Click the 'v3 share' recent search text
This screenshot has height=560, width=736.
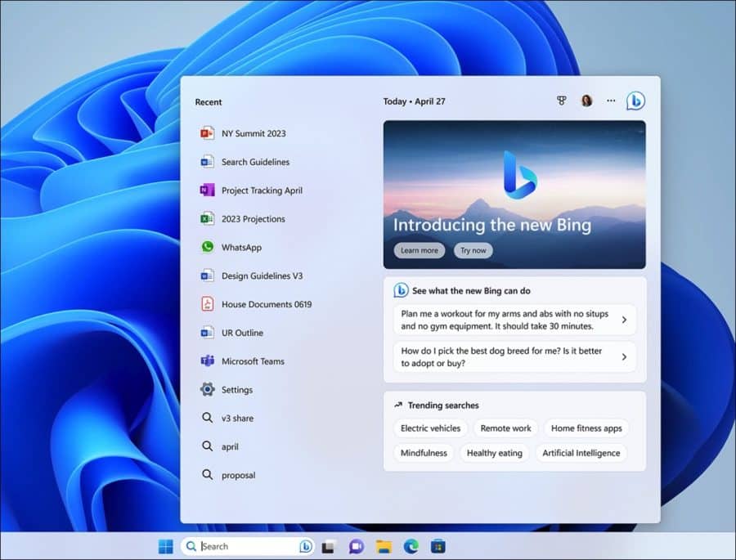point(237,419)
